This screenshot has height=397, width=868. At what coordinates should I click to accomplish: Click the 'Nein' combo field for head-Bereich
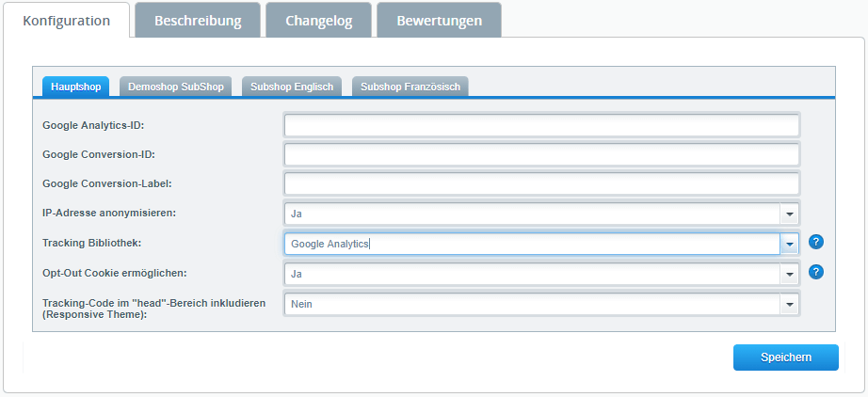pos(533,304)
